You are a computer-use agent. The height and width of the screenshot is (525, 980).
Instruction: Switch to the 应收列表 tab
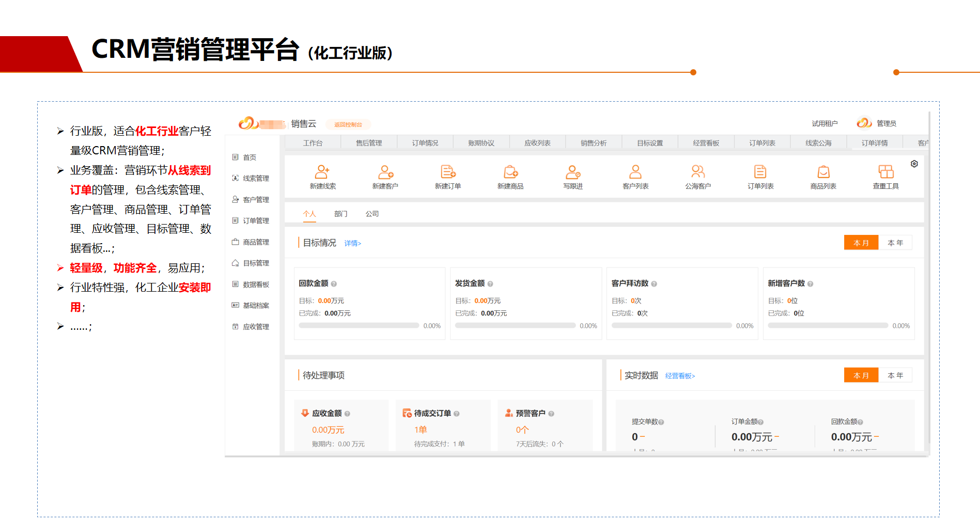click(537, 143)
